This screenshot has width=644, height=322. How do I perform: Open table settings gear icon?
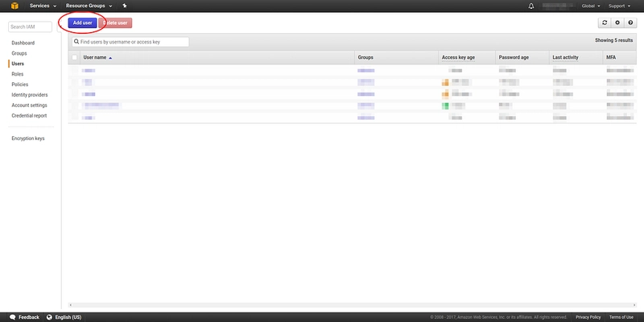pos(617,23)
